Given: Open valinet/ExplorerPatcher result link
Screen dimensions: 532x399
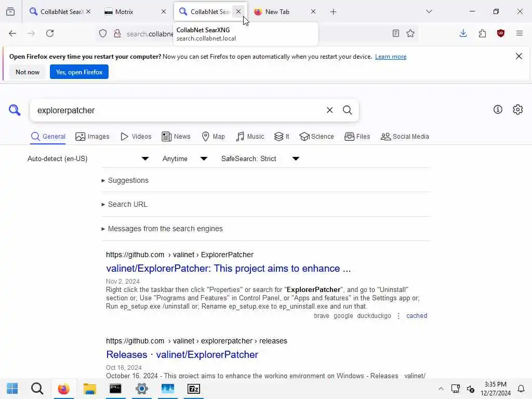Looking at the screenshot, I should 229,269.
